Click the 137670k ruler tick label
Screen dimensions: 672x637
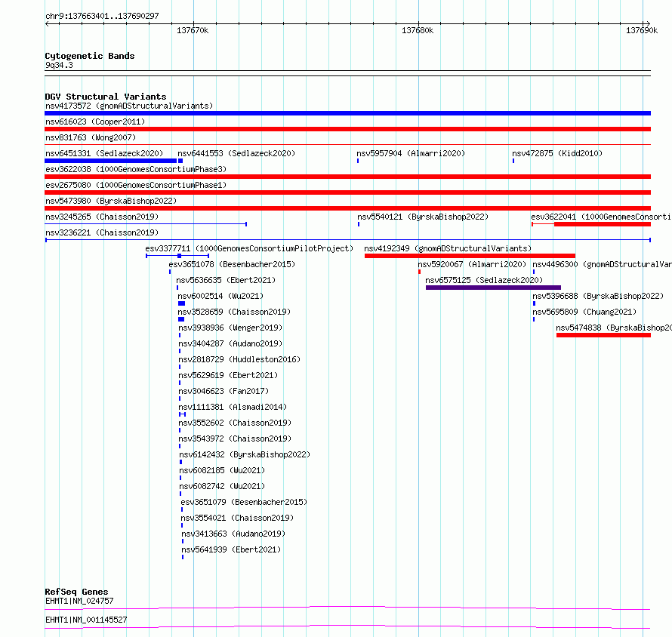(x=193, y=30)
